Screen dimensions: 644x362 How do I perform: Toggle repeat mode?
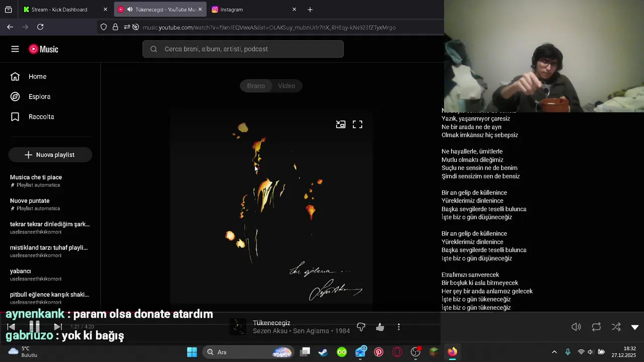point(596,327)
